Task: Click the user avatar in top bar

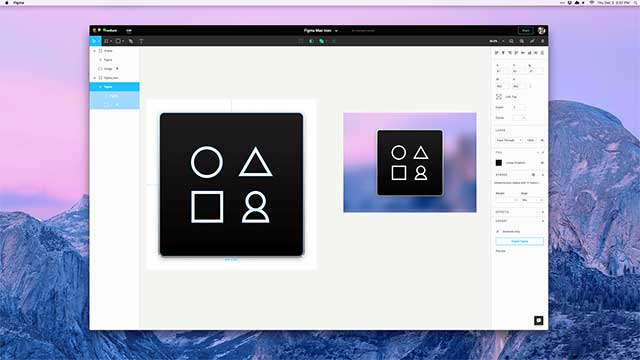Action: pyautogui.click(x=541, y=31)
